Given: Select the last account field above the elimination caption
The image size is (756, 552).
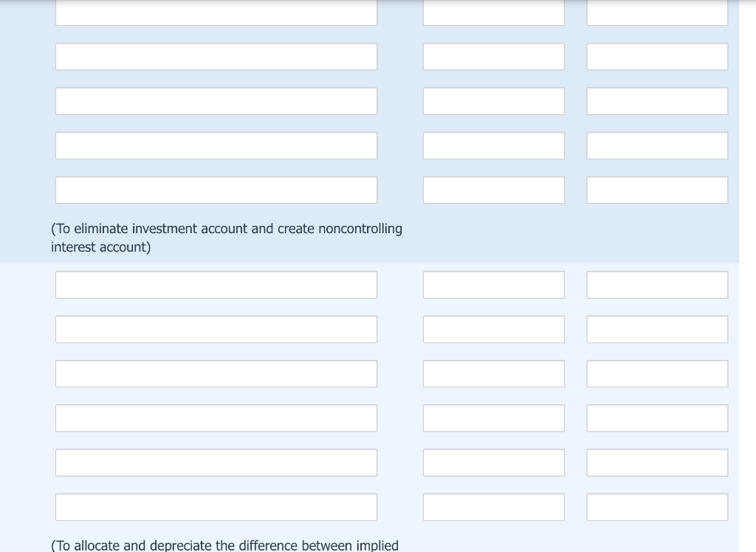Looking at the screenshot, I should pos(216,190).
